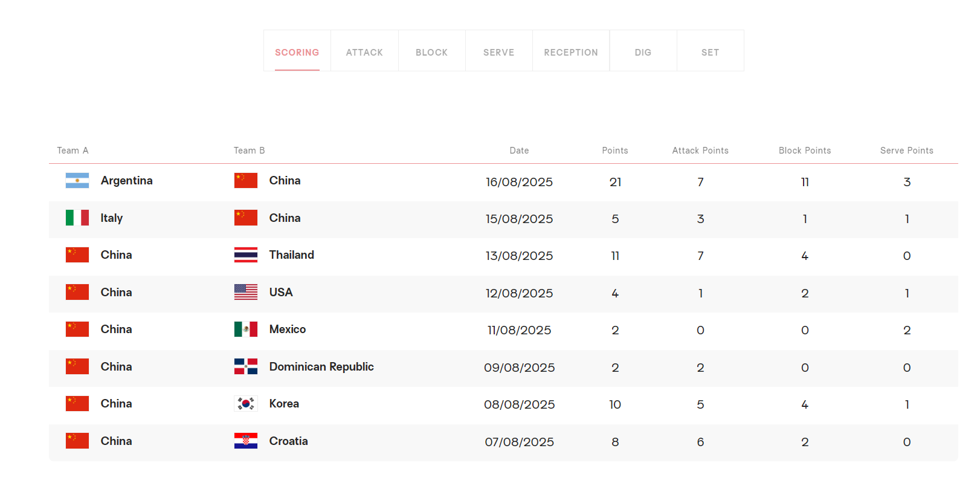
Task: Click the USA flag icon
Action: (x=245, y=292)
